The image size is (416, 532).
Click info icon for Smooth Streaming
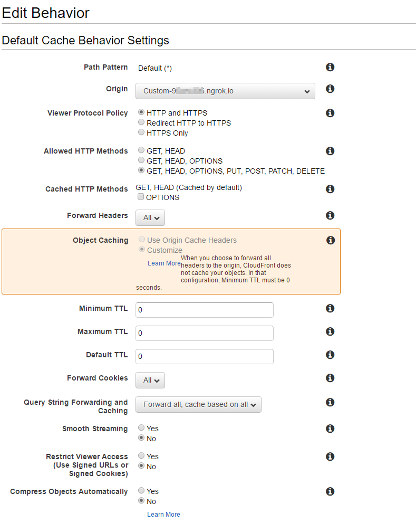click(x=330, y=429)
